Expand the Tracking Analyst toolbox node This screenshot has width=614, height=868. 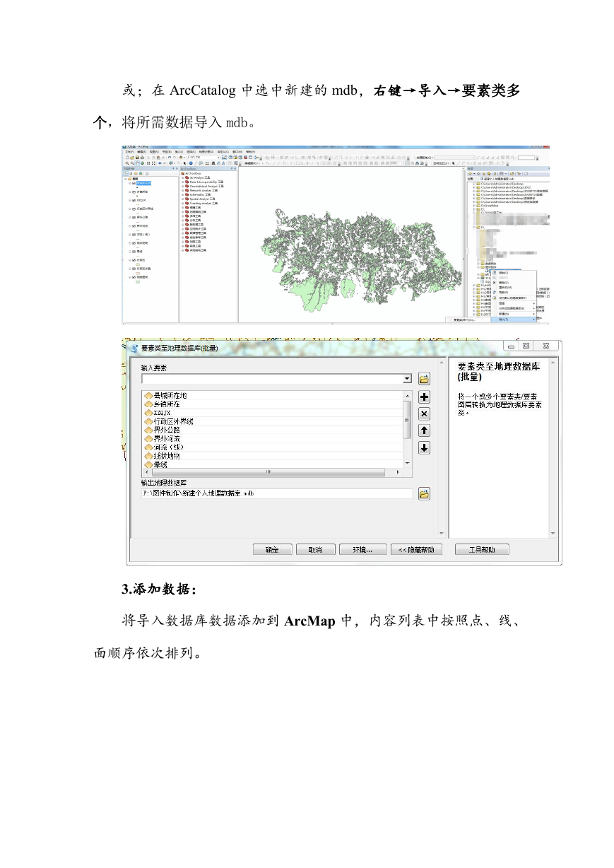point(182,203)
